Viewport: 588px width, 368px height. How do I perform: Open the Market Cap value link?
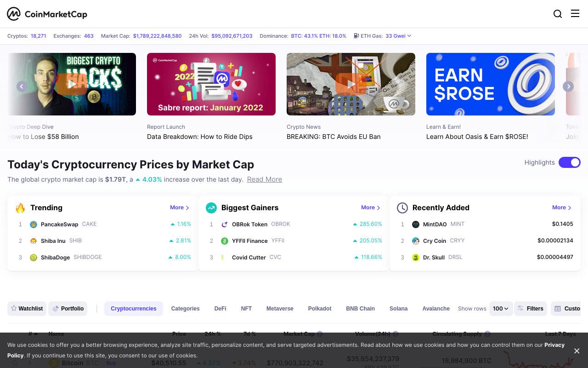157,36
